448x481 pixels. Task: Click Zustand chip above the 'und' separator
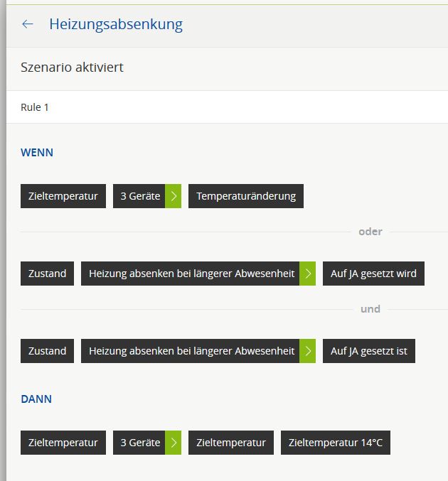point(47,274)
